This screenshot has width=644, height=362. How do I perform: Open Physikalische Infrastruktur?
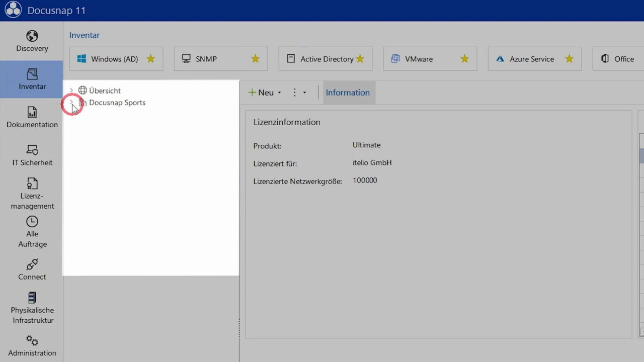[32, 308]
